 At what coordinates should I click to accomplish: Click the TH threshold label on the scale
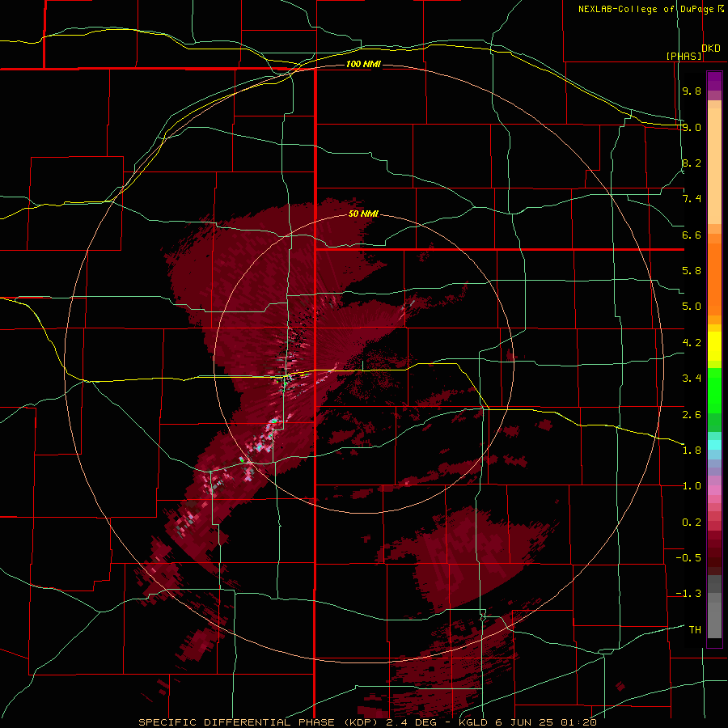pyautogui.click(x=695, y=630)
